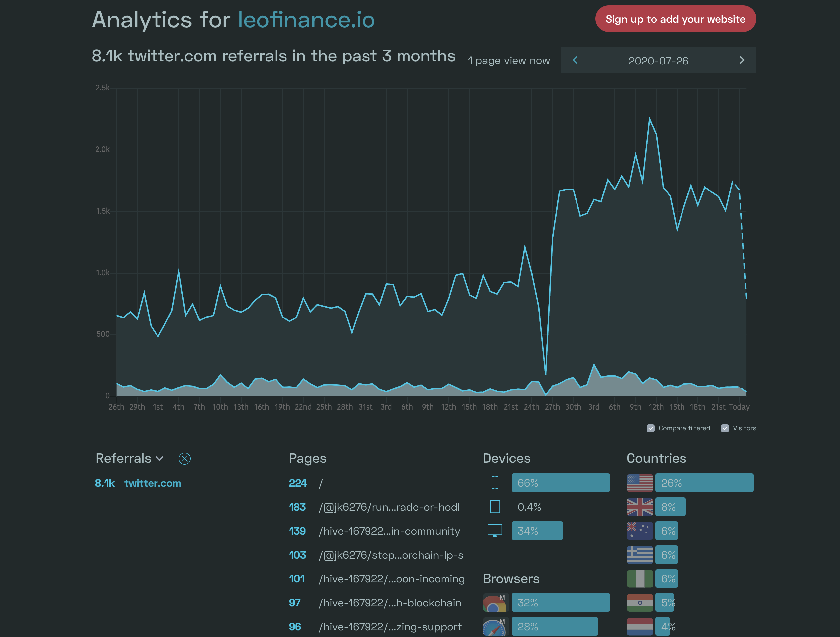The width and height of the screenshot is (840, 637).
Task: Click the 183 page view count
Action: (297, 507)
